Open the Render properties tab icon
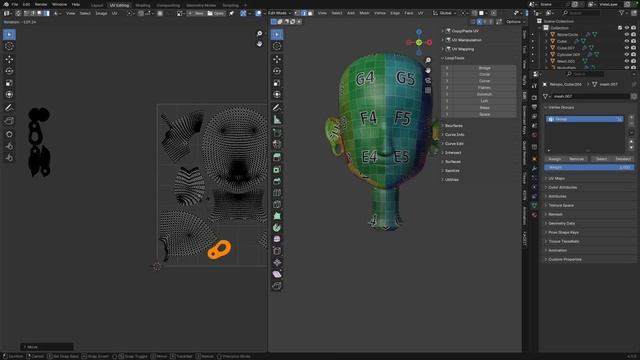 click(x=534, y=98)
